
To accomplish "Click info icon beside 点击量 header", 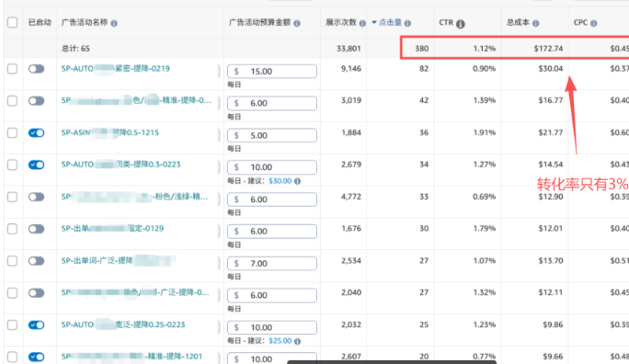I will click(407, 23).
